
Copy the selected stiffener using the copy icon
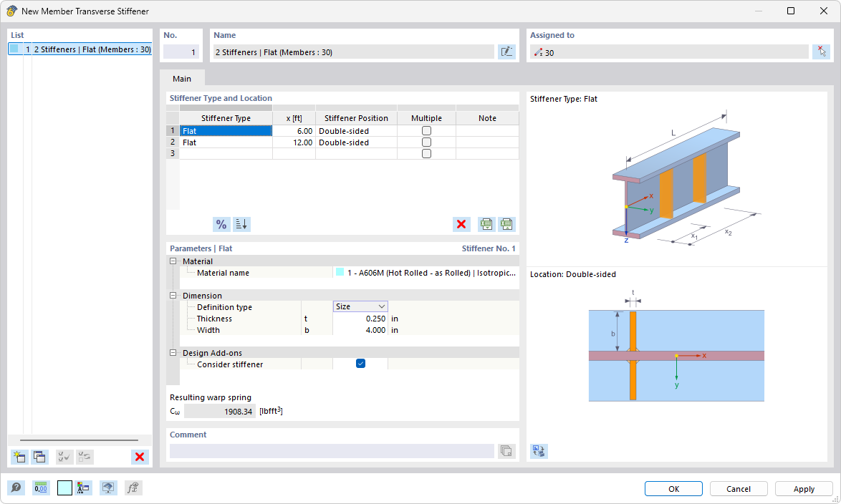(x=39, y=457)
